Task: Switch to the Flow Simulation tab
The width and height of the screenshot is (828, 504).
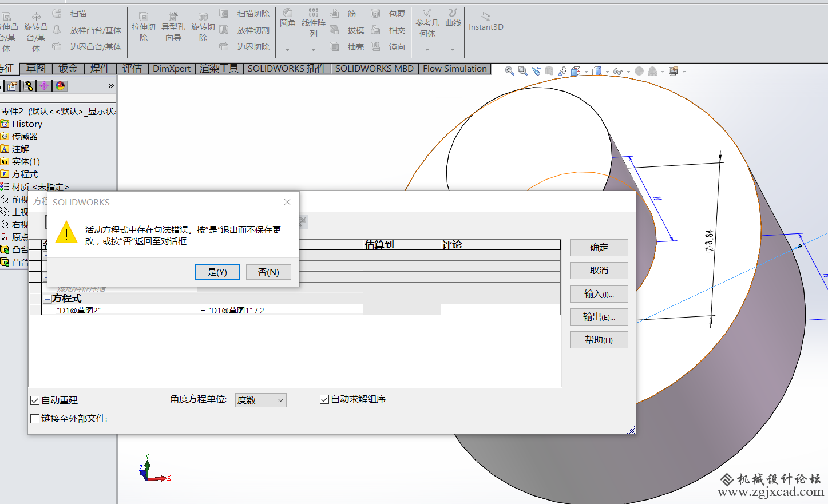Action: pyautogui.click(x=455, y=69)
